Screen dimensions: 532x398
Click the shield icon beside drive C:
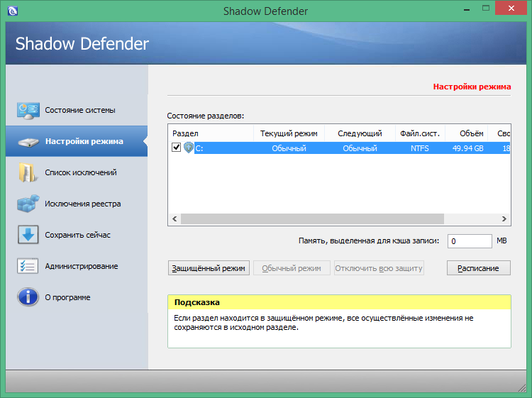point(188,148)
